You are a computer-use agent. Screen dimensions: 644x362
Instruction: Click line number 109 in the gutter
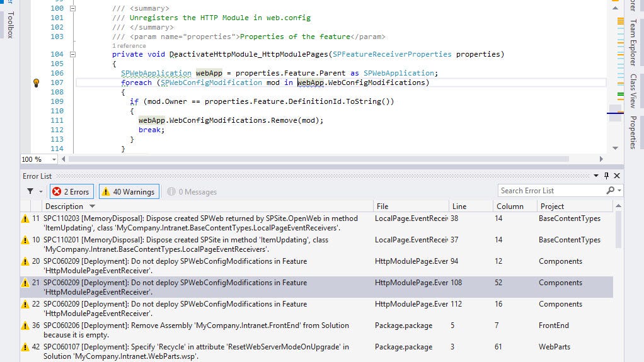tap(57, 101)
